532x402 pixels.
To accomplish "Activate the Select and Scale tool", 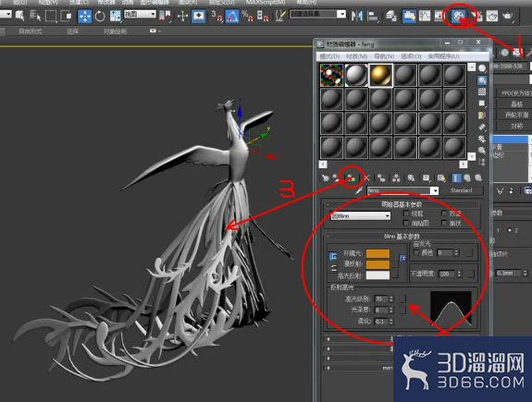I will 116,16.
